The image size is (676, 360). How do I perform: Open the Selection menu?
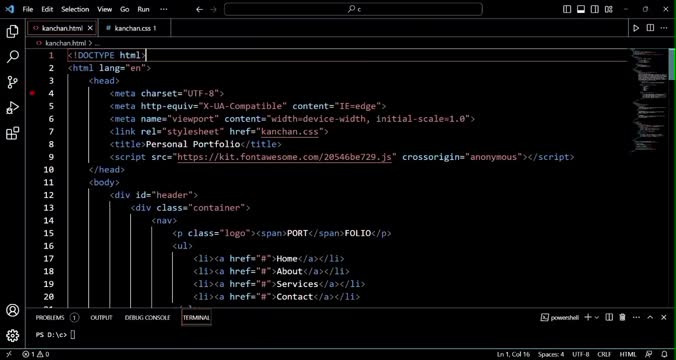75,9
